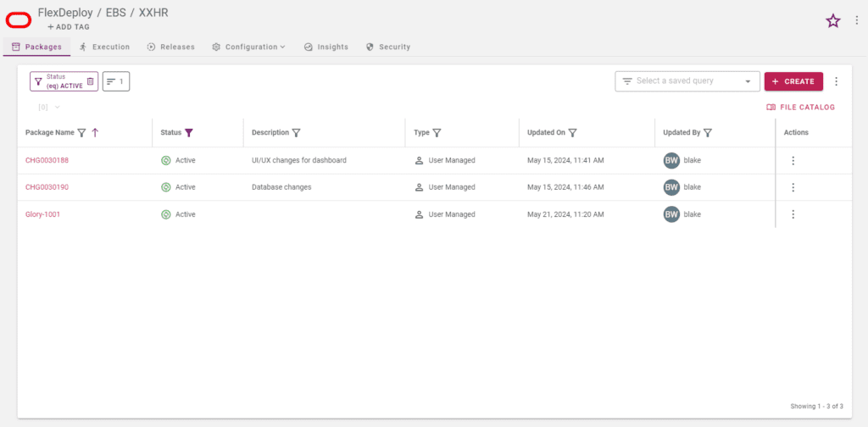
Task: Click 'May 15, 2024, 11:46 AM' cell
Action: (x=565, y=187)
